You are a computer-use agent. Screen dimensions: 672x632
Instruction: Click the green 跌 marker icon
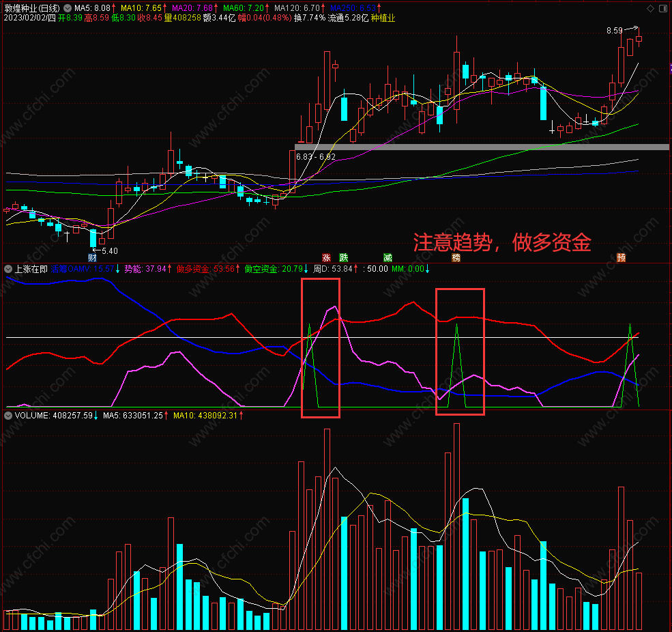click(344, 258)
